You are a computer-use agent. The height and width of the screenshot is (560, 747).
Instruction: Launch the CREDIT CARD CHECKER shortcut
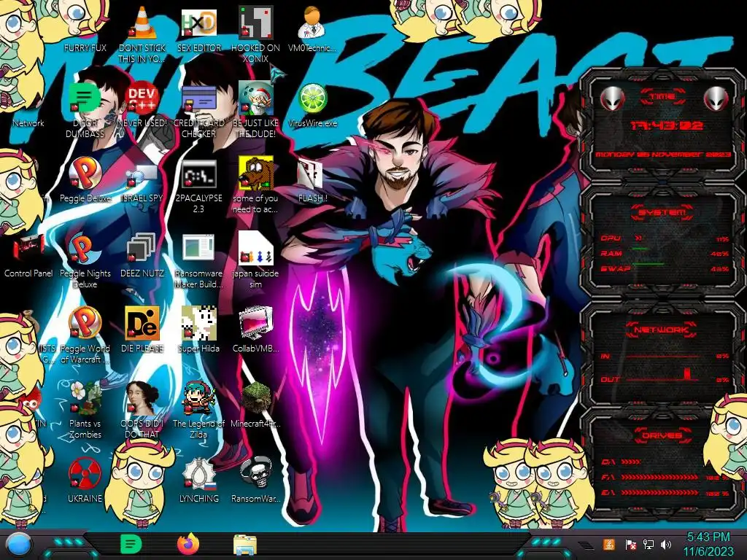click(x=198, y=99)
